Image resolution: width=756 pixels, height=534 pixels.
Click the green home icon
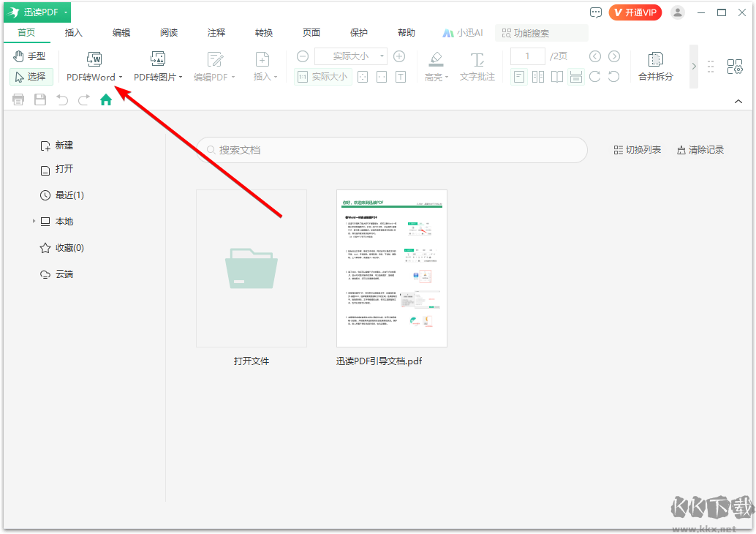click(106, 99)
